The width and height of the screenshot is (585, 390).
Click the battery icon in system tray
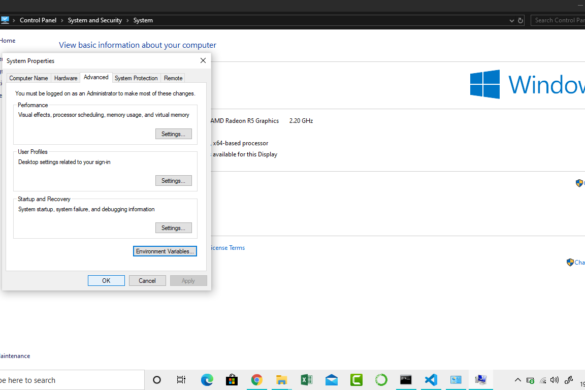click(x=530, y=380)
